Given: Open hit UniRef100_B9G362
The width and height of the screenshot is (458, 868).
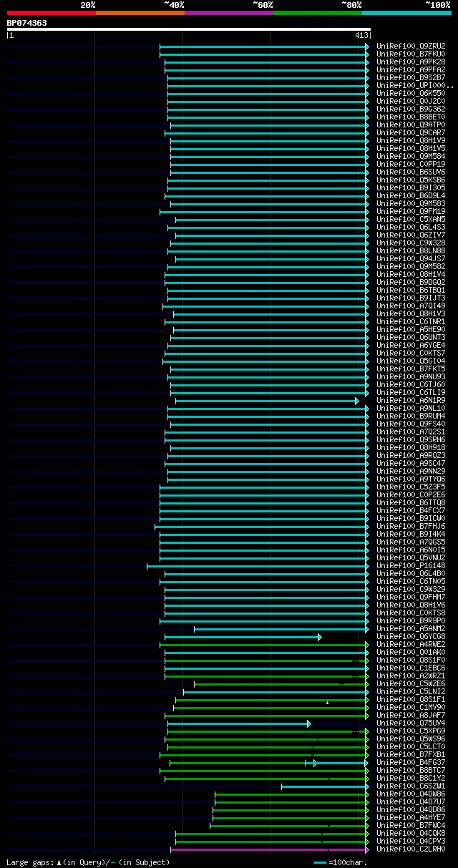Looking at the screenshot, I should point(411,109).
